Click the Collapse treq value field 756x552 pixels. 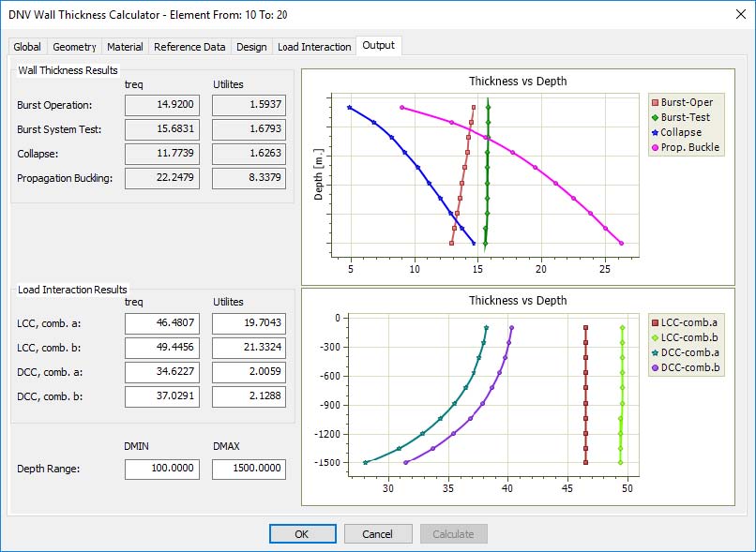[162, 154]
